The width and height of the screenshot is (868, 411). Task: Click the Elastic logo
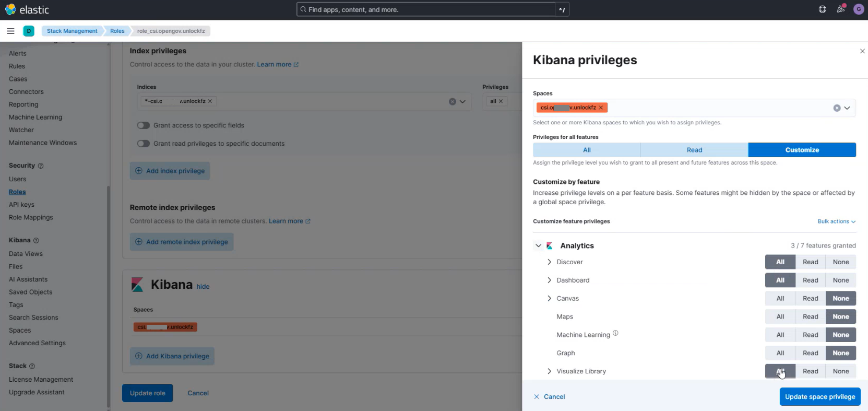click(27, 9)
